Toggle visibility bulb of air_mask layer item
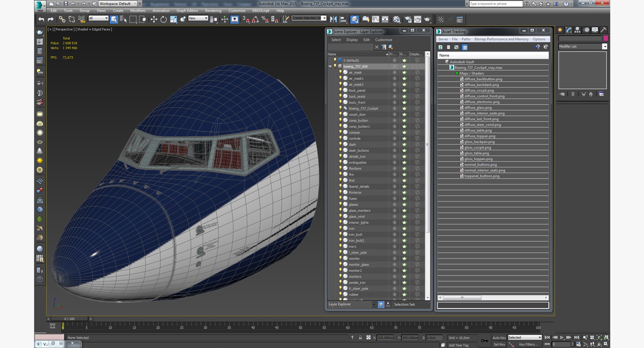Image resolution: width=644 pixels, height=348 pixels. [340, 72]
